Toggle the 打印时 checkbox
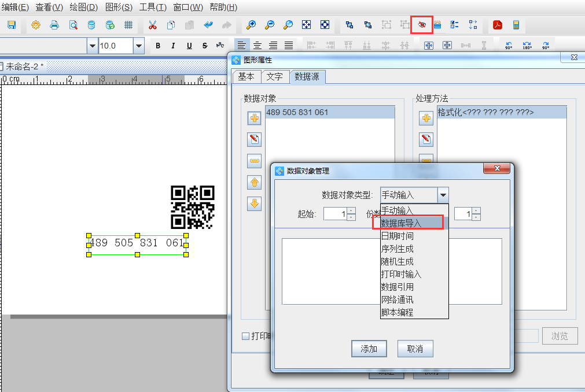Viewport: 585px width, 392px height. [x=245, y=336]
